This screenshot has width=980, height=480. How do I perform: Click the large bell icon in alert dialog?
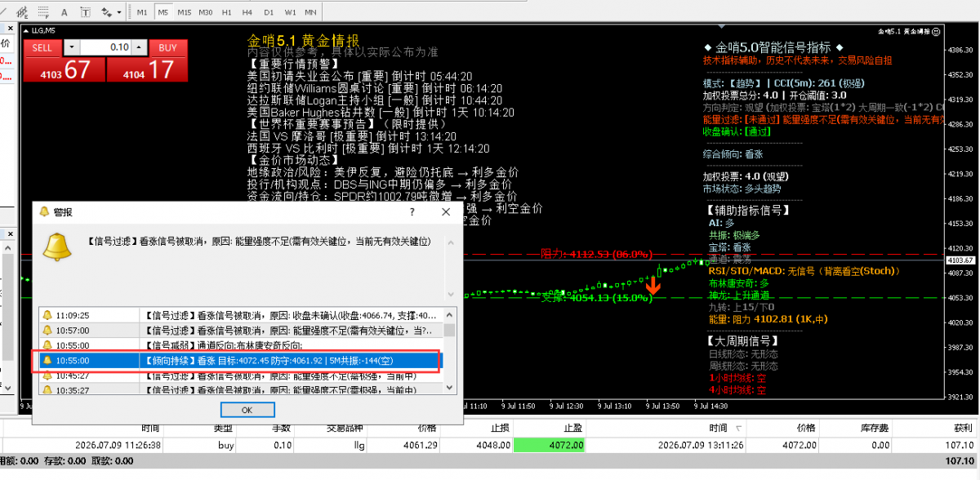click(56, 247)
